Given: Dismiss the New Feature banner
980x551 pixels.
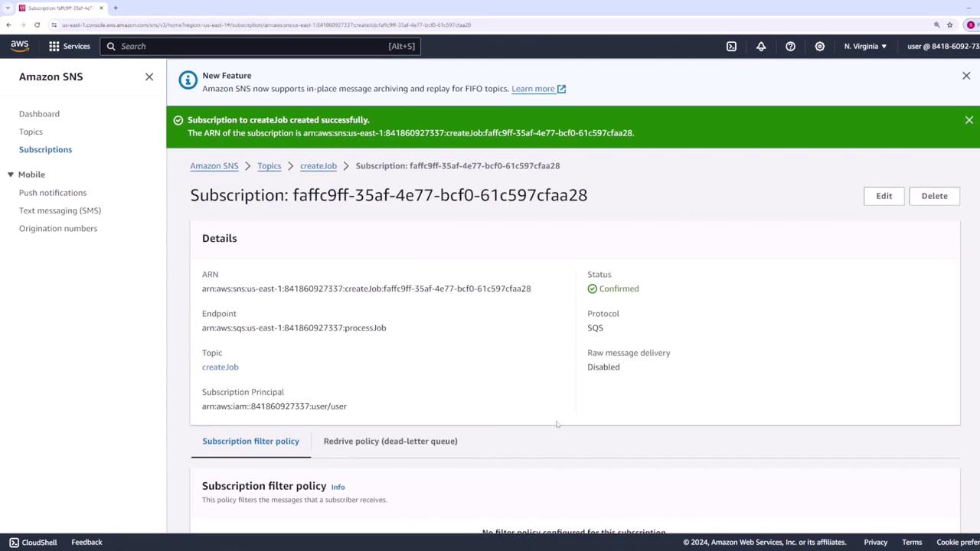Looking at the screenshot, I should [966, 76].
